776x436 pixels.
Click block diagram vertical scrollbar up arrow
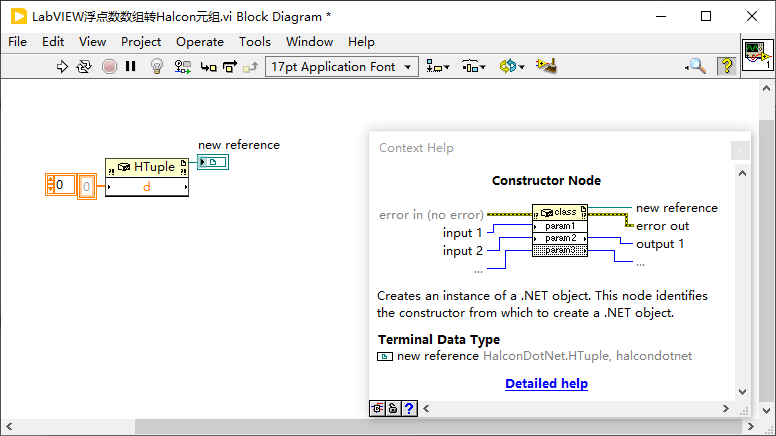767,89
